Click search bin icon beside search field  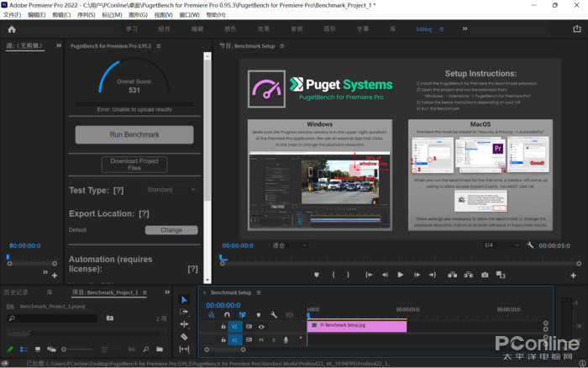coord(109,318)
